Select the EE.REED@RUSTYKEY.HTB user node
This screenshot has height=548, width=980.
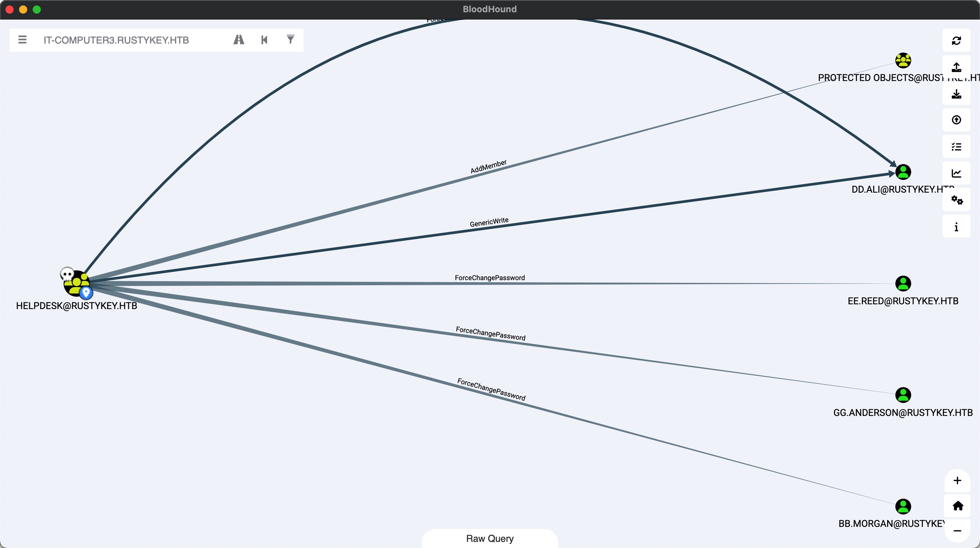pos(903,284)
